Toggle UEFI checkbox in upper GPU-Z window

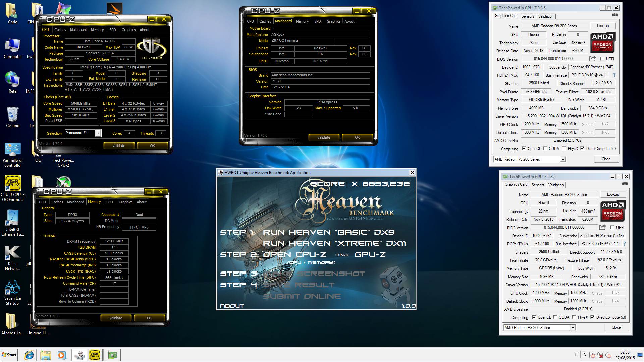602,59
